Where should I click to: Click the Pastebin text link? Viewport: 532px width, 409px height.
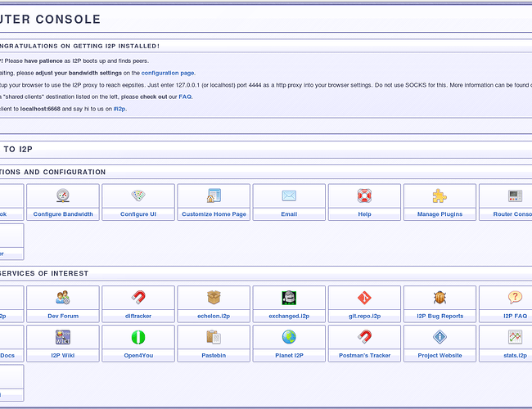[214, 355]
